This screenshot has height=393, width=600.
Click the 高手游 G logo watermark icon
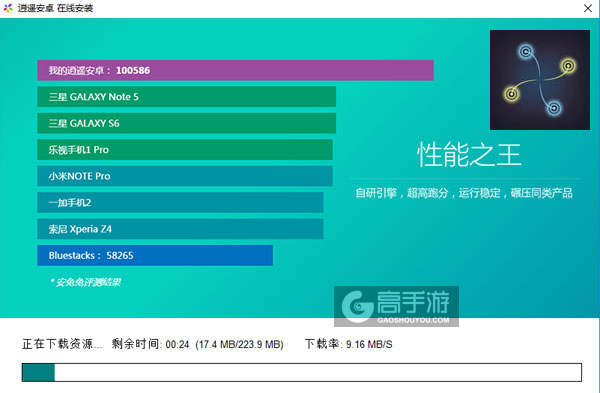pos(358,306)
